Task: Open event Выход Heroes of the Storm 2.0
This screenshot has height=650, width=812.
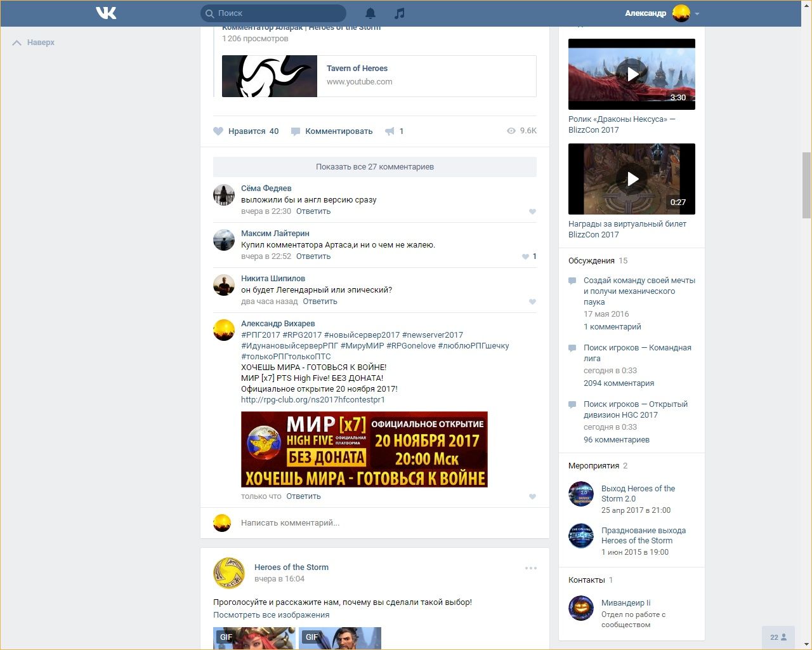Action: click(638, 494)
